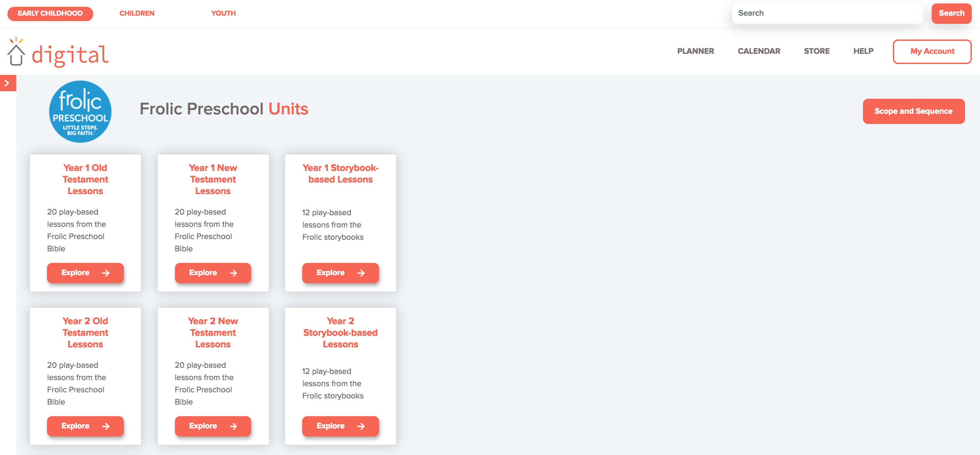Click the Frolic Preschool Units heading
Viewport: 980px width, 455px height.
tap(224, 109)
